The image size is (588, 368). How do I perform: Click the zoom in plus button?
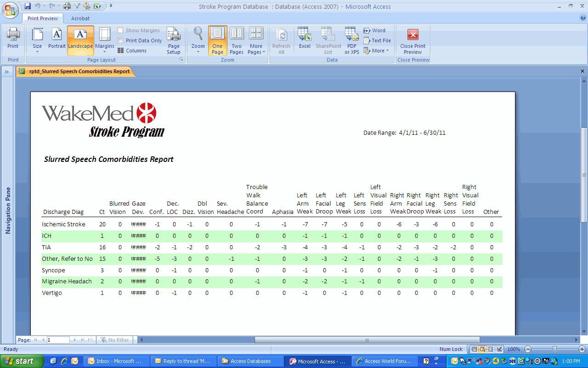pyautogui.click(x=582, y=349)
